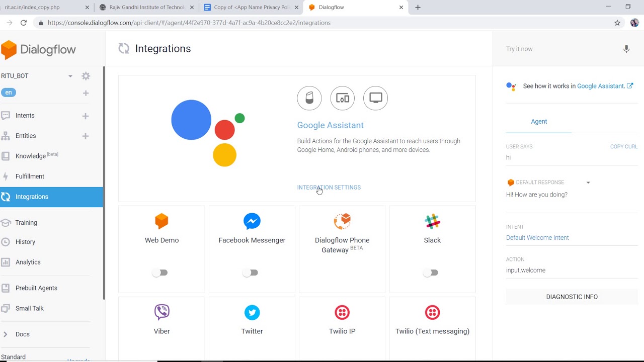Open INTEGRATION SETTINGS link

(x=329, y=188)
